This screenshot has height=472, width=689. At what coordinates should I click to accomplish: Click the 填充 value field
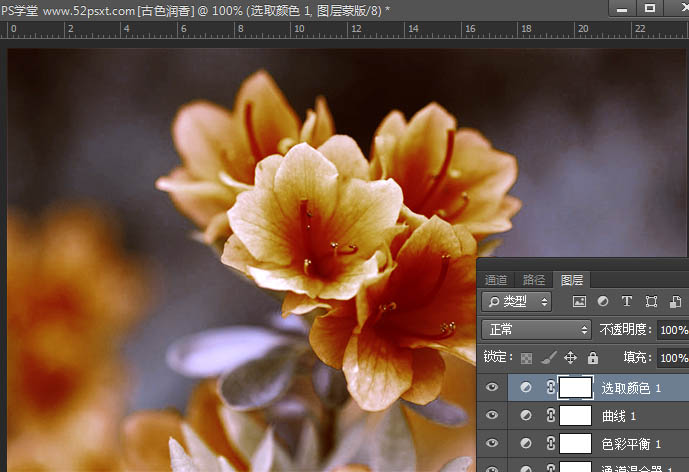click(x=673, y=358)
